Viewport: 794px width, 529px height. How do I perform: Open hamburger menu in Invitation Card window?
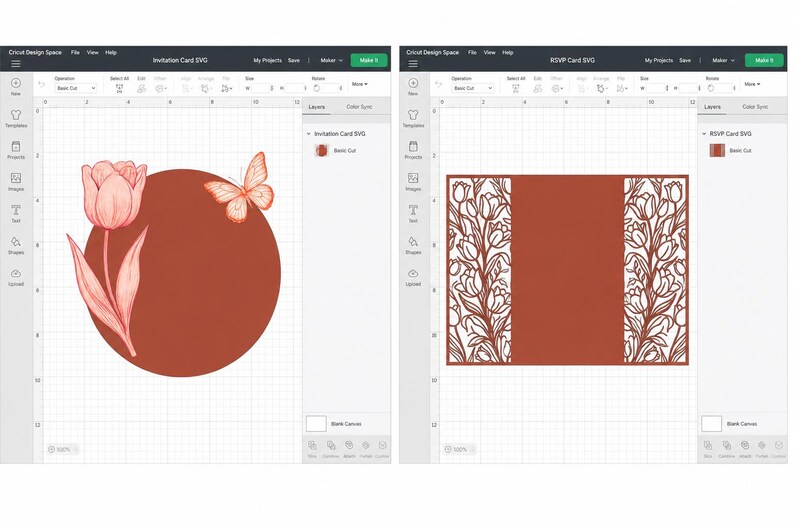[x=16, y=64]
